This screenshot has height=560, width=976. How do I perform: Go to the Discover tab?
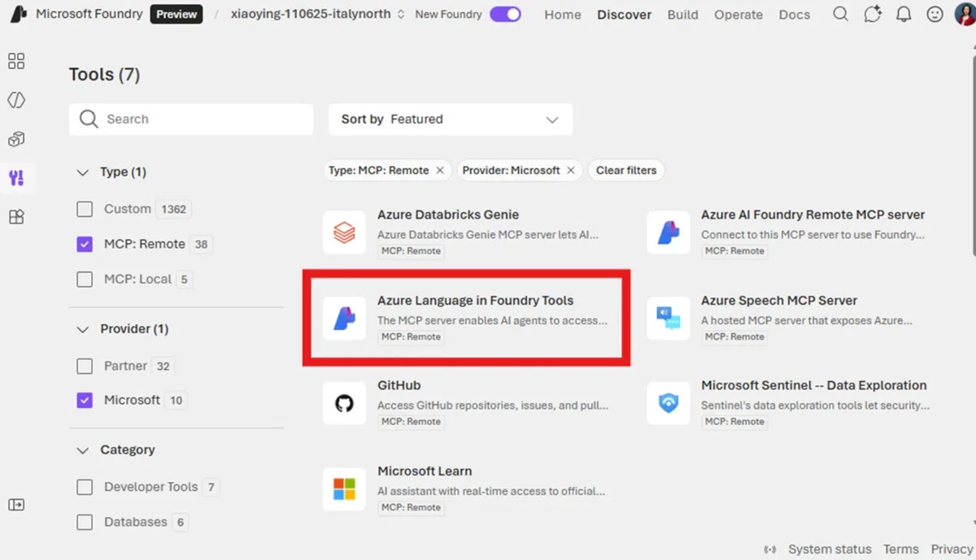[625, 15]
